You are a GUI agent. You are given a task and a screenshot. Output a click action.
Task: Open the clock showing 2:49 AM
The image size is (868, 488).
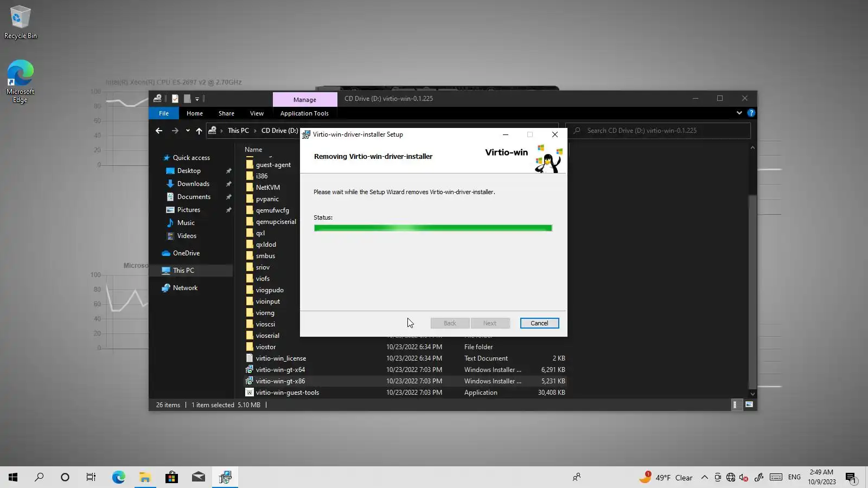822,477
